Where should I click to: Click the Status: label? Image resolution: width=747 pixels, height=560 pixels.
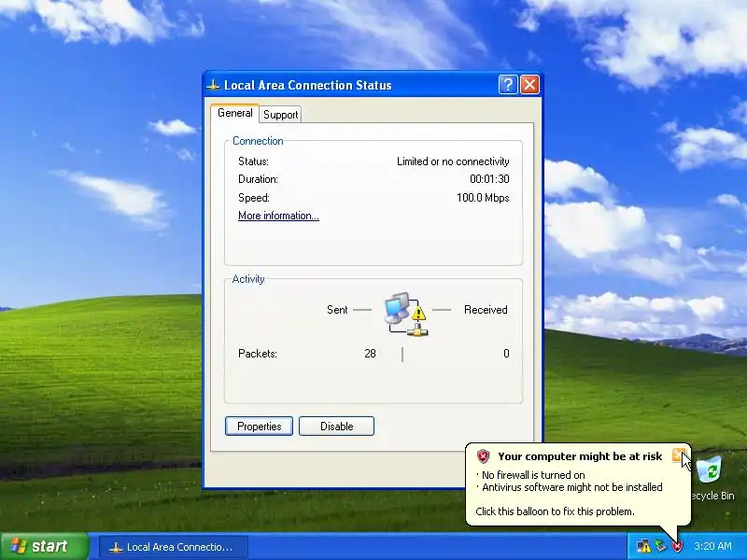(x=253, y=161)
